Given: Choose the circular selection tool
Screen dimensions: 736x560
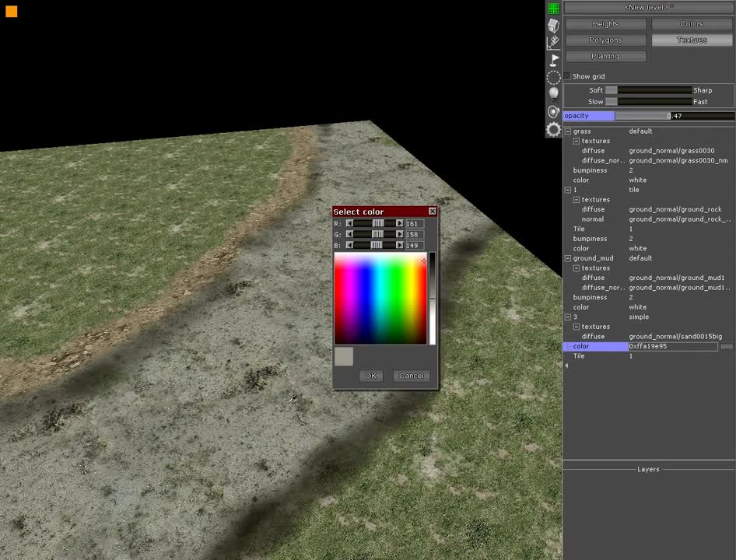Looking at the screenshot, I should pyautogui.click(x=553, y=77).
